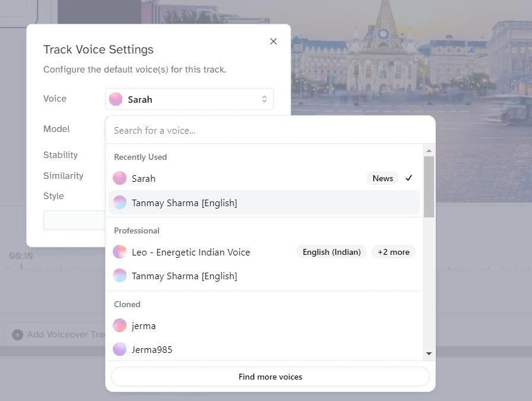Select Tanmay Sharma [English] under Recently Used
Image resolution: width=532 pixels, height=401 pixels.
[264, 203]
